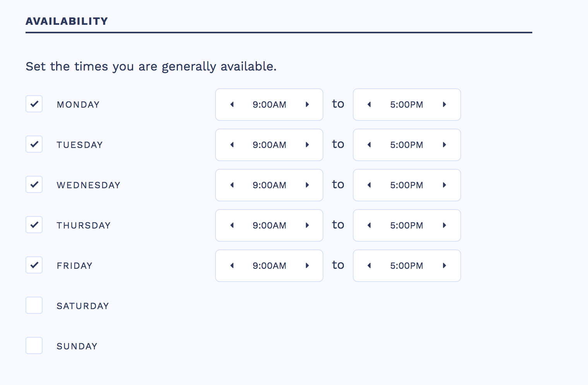Image resolution: width=588 pixels, height=385 pixels.
Task: Uncheck the Wednesday availability checkbox
Action: [34, 185]
